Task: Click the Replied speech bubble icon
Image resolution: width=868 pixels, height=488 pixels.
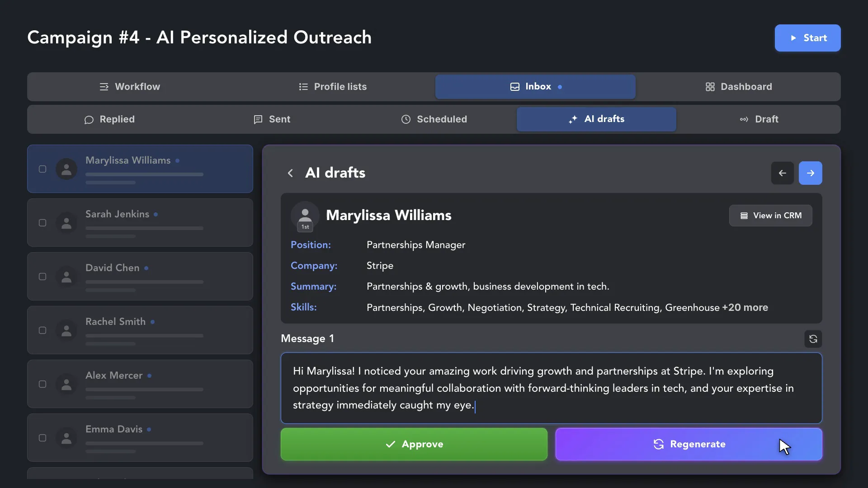Action: [89, 120]
